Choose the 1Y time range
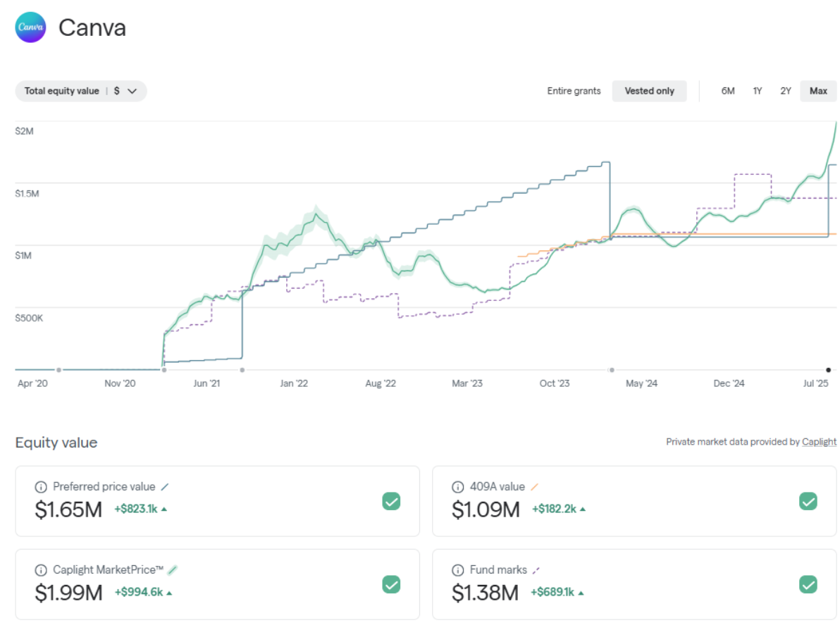The width and height of the screenshot is (840, 630). [x=758, y=91]
